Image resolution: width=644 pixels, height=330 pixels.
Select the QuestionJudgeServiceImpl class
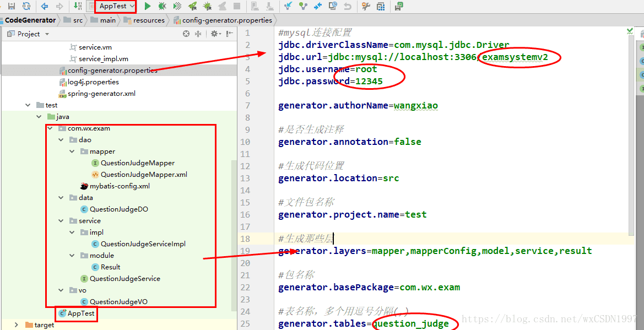(139, 244)
